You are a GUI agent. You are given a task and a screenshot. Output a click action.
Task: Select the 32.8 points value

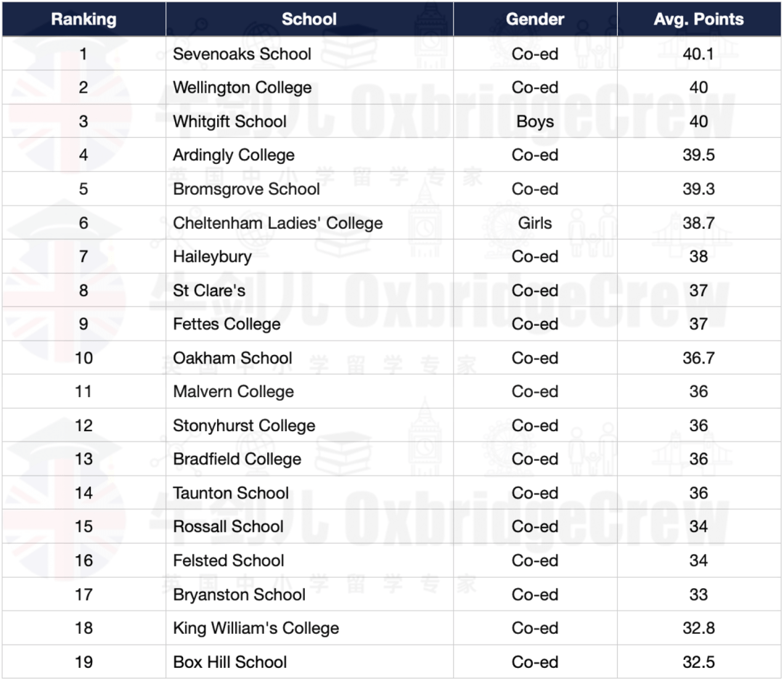pyautogui.click(x=698, y=628)
